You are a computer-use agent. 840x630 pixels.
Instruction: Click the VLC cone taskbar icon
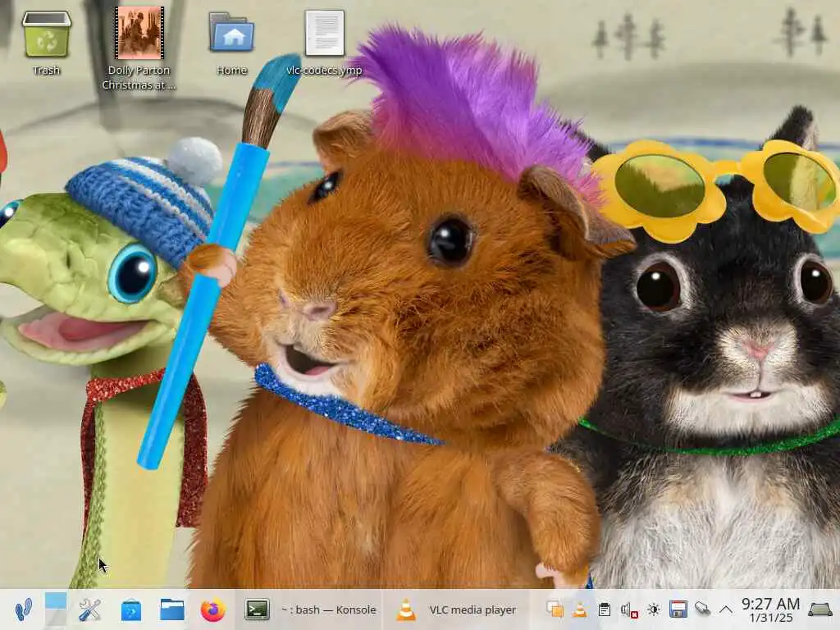pyautogui.click(x=405, y=609)
